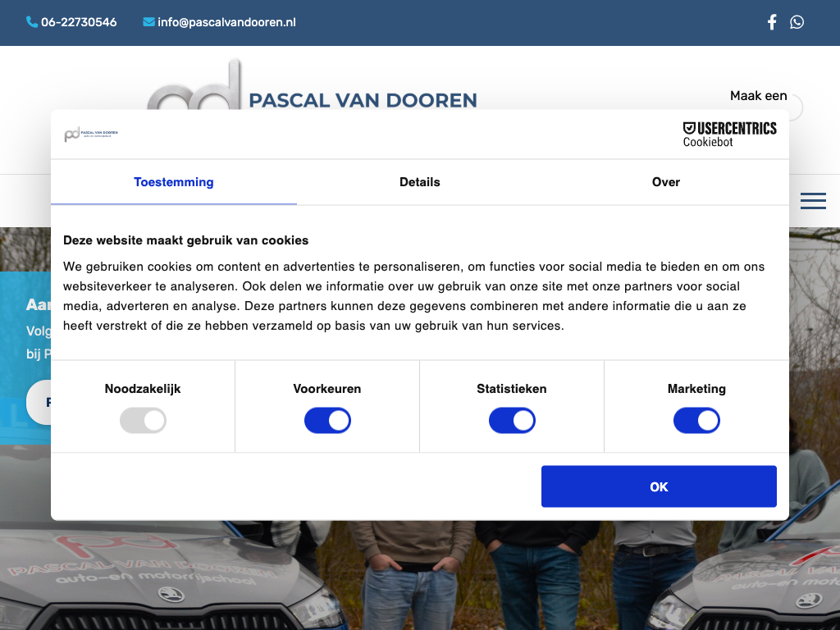The height and width of the screenshot is (630, 840).
Task: Call the phone number 06-22730546
Action: [79, 22]
